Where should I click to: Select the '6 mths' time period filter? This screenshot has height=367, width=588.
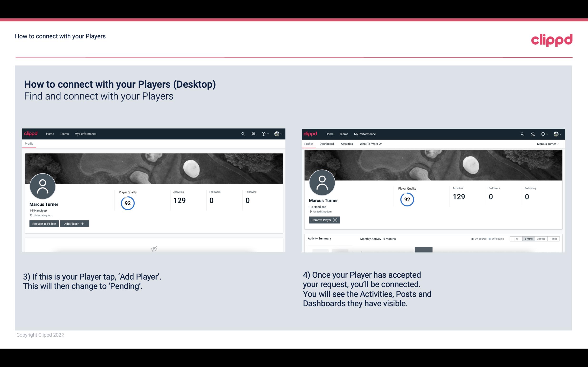[528, 238]
